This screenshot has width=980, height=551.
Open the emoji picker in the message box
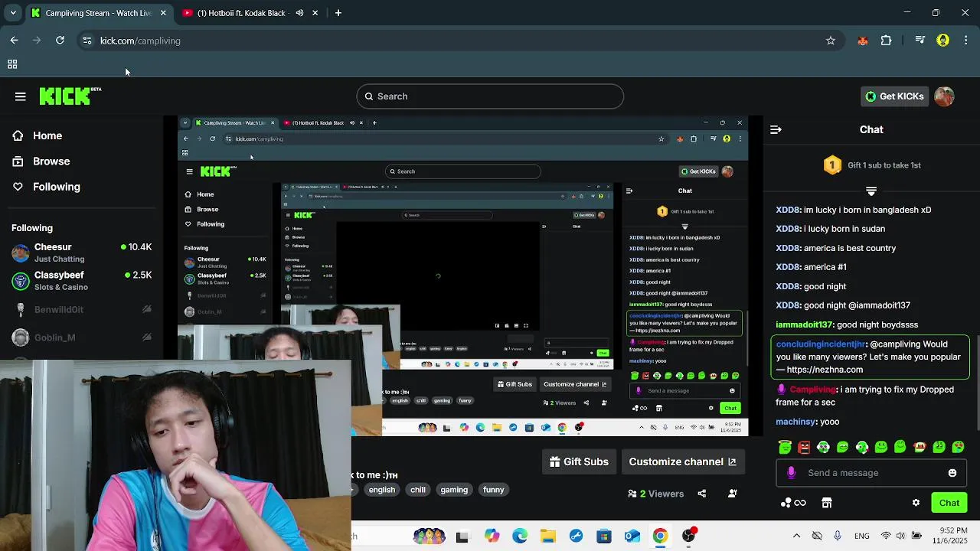point(952,473)
